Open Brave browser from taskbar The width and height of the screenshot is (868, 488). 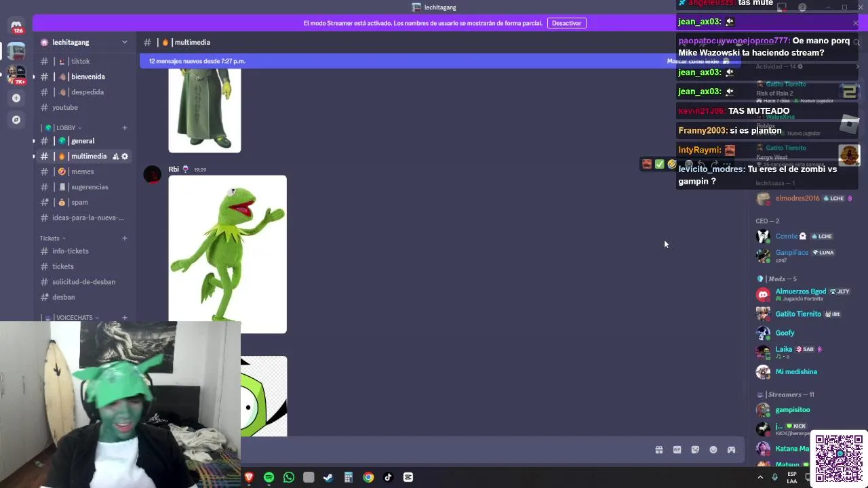[249, 477]
